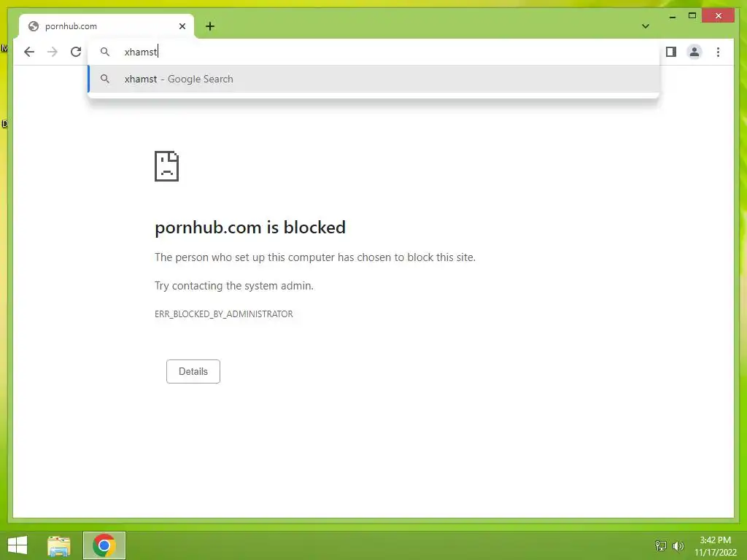
Task: Toggle the side panel icon
Action: (671, 52)
